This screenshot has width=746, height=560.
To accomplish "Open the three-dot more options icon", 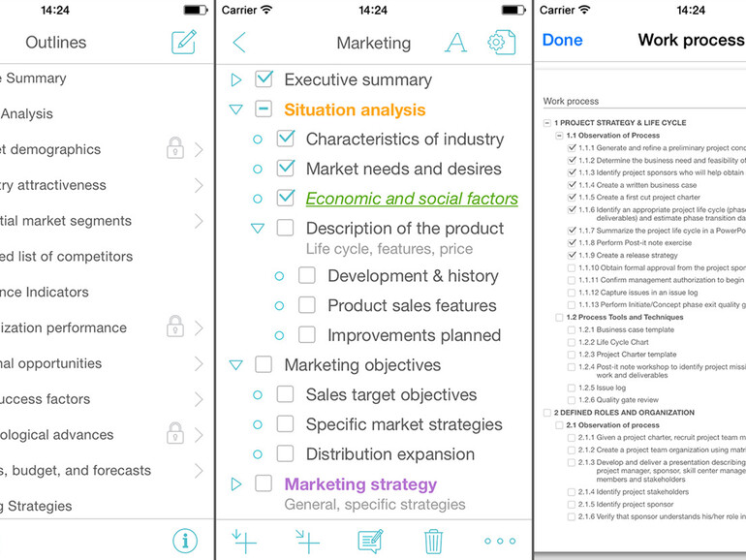I will [x=500, y=541].
